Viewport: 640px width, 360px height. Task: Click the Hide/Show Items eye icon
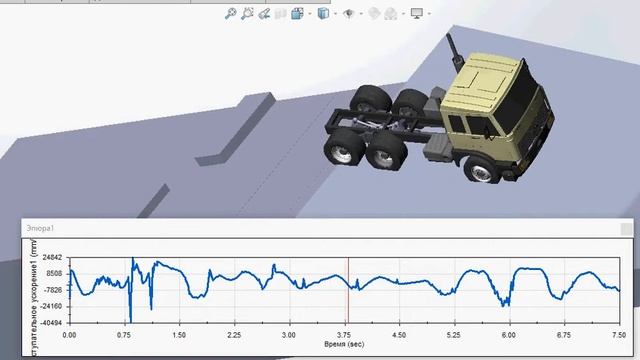[348, 13]
